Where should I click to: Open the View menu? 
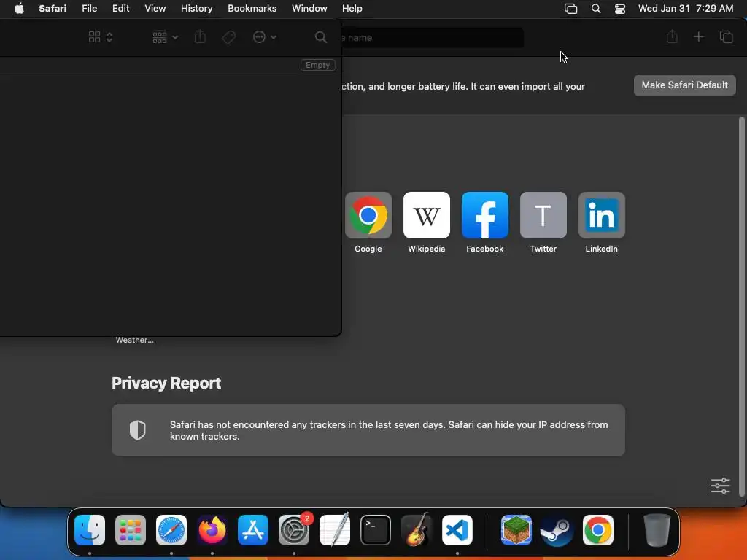tap(155, 8)
